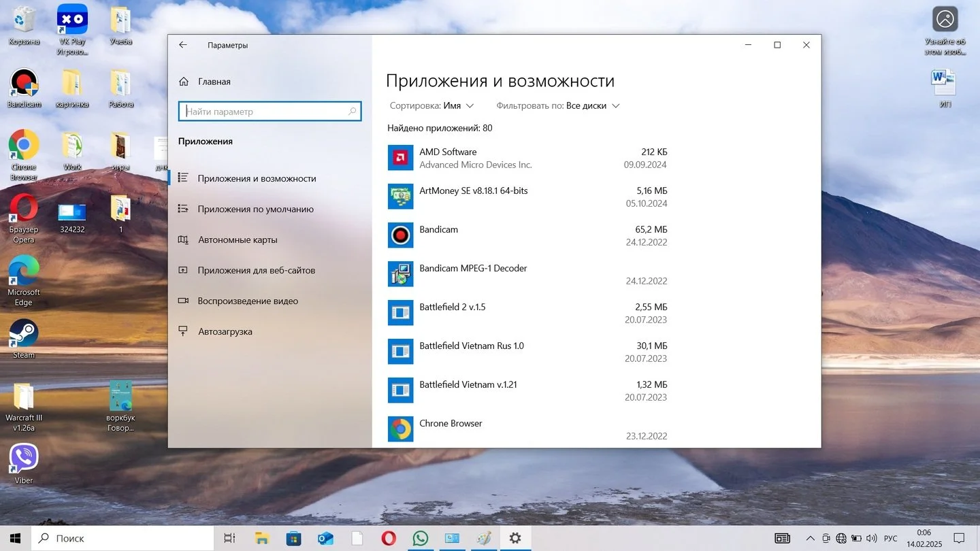This screenshot has height=551, width=980.
Task: Open WhatsApp from the taskbar
Action: [421, 538]
